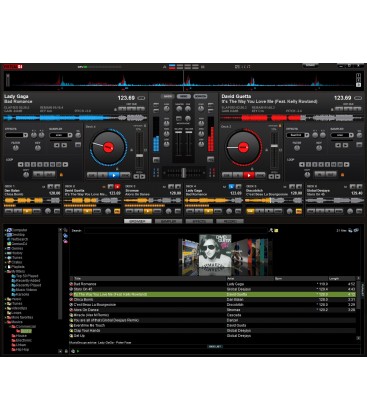Open the left deck Sampler dropdown
Image resolution: width=367 pixels, height=420 pixels.
click(x=61, y=135)
